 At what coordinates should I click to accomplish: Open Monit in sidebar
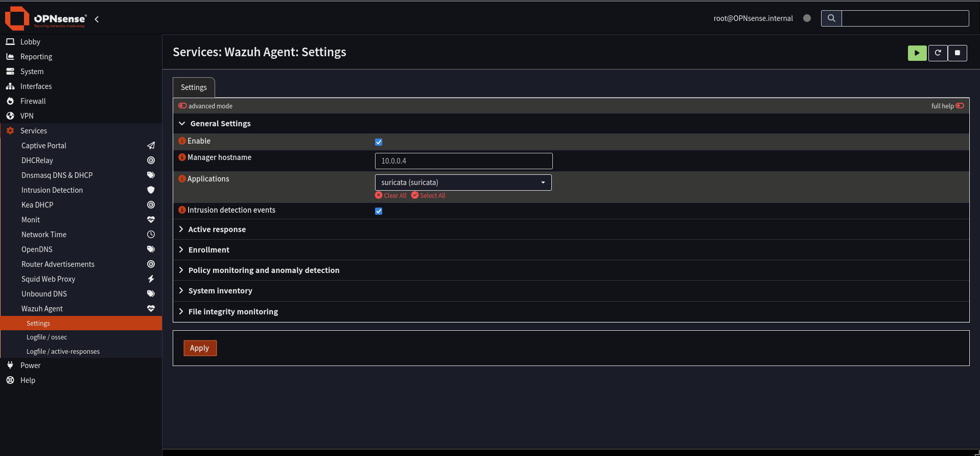[30, 220]
